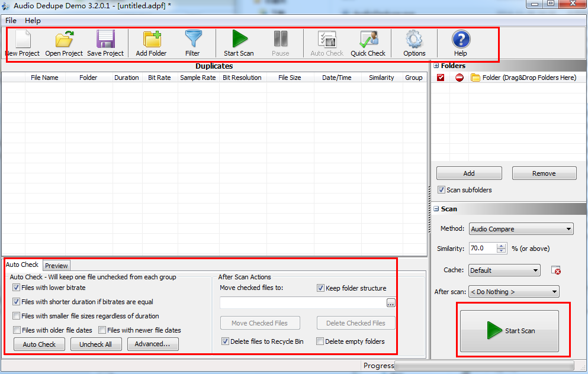Click the folder icon in Folders list header
Screen dimensions: 588x374
[x=475, y=78]
